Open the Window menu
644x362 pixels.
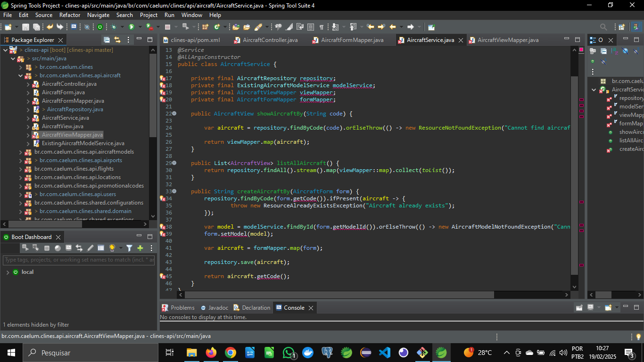coord(192,15)
